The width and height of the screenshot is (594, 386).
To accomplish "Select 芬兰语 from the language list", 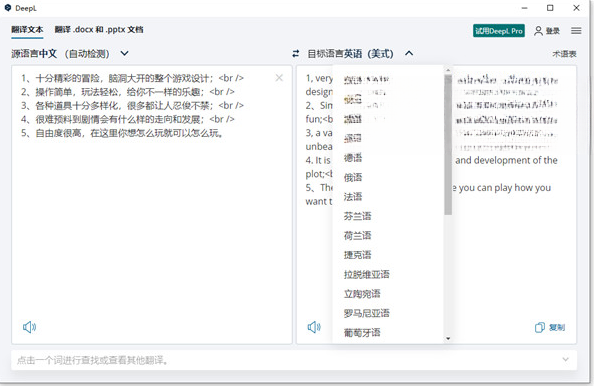I will (x=357, y=216).
